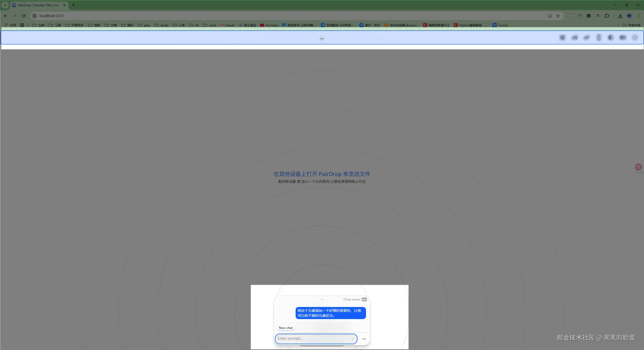The image size is (644, 350).
Task: Open the browser downloads icon
Action: 620,16
